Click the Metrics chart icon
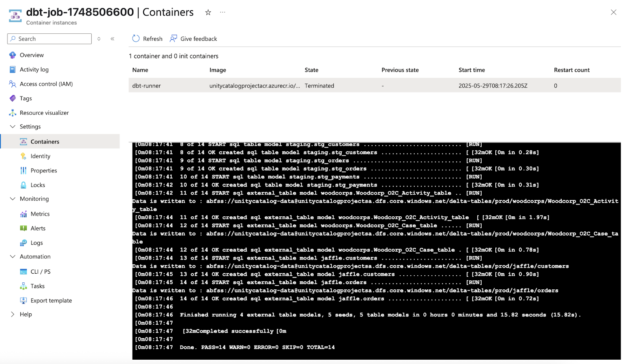The image size is (629, 364). click(24, 214)
